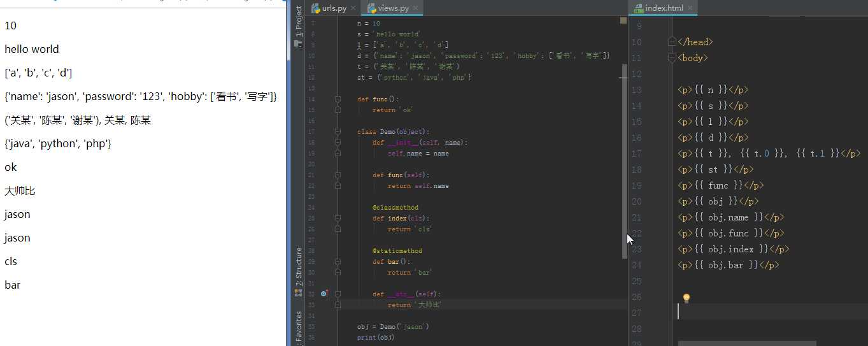Image resolution: width=868 pixels, height=346 pixels.
Task: Click the print(obj) line in views.py
Action: [x=376, y=337]
